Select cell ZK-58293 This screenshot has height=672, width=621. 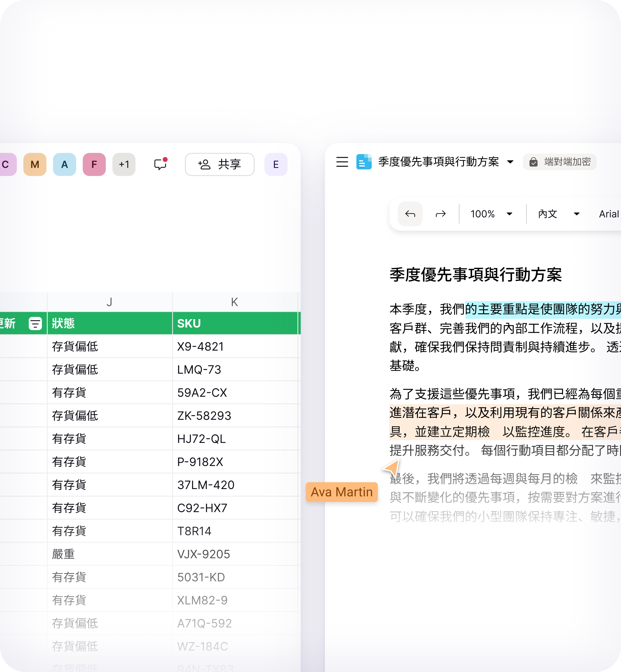[235, 416]
